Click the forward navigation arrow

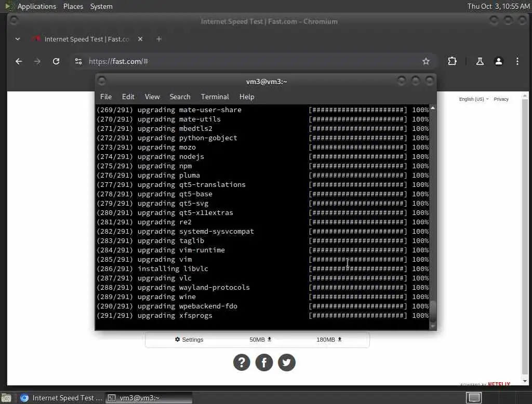click(37, 61)
